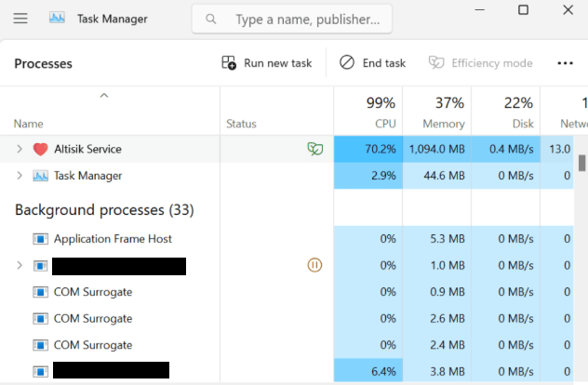Close the Task Manager window
The image size is (588, 385).
tap(568, 9)
